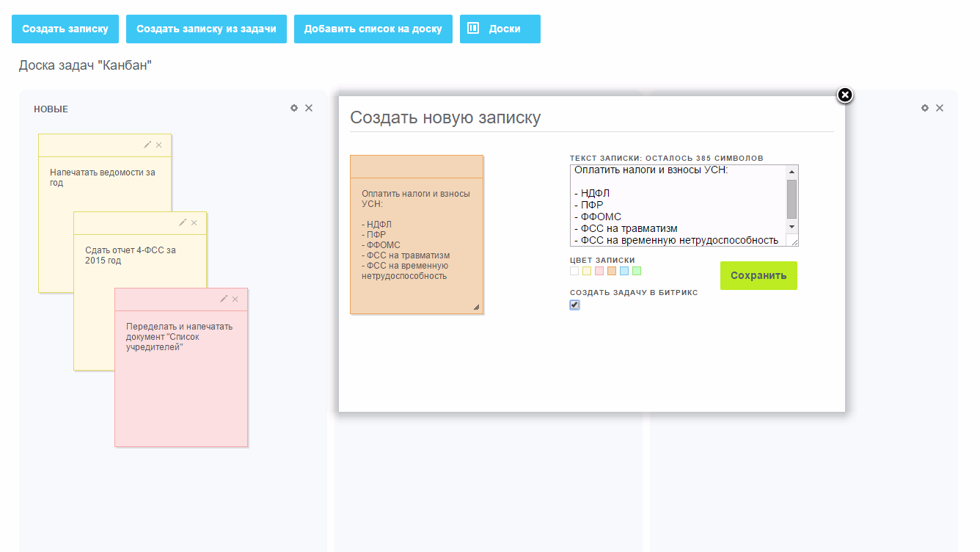Open gear settings of the rightmost list

point(925,108)
